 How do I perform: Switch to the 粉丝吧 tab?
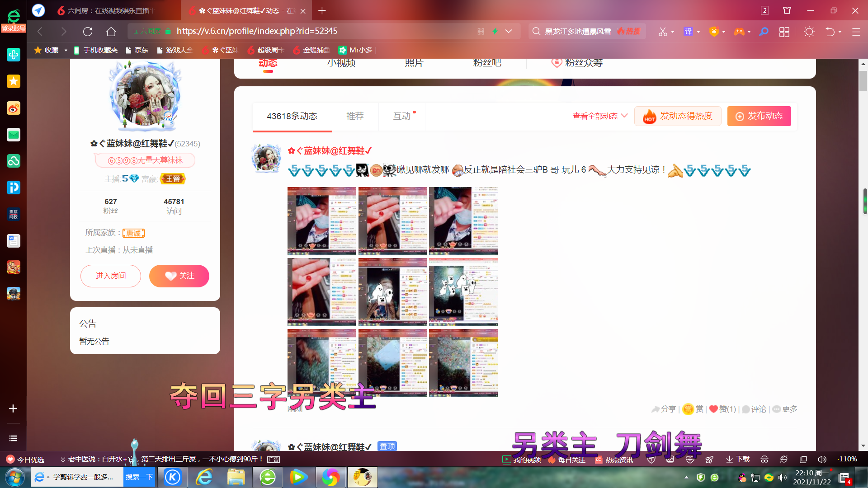pyautogui.click(x=487, y=63)
